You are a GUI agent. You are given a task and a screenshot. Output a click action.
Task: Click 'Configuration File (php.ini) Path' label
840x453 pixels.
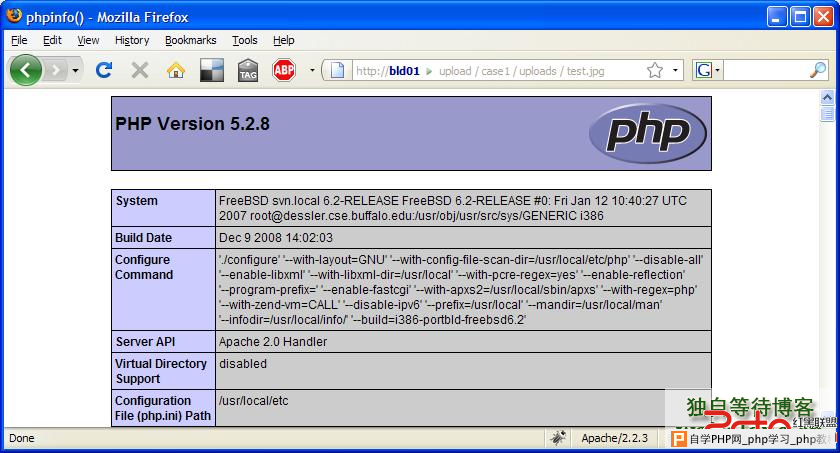(x=163, y=408)
